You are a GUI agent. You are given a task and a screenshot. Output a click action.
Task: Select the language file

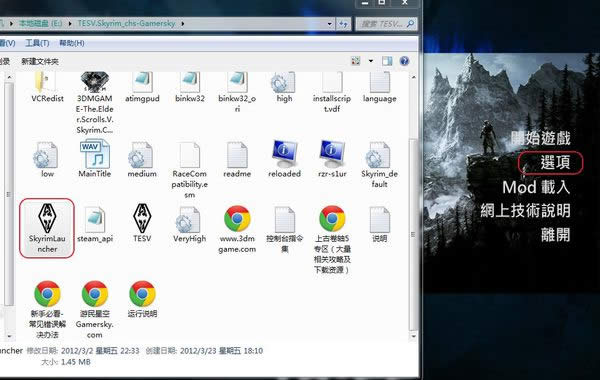coord(380,88)
